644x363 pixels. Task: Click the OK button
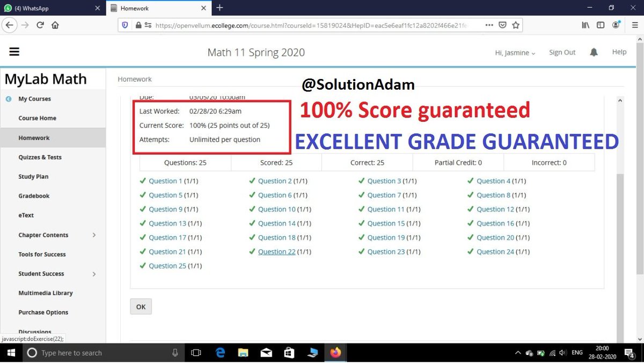coord(141,307)
